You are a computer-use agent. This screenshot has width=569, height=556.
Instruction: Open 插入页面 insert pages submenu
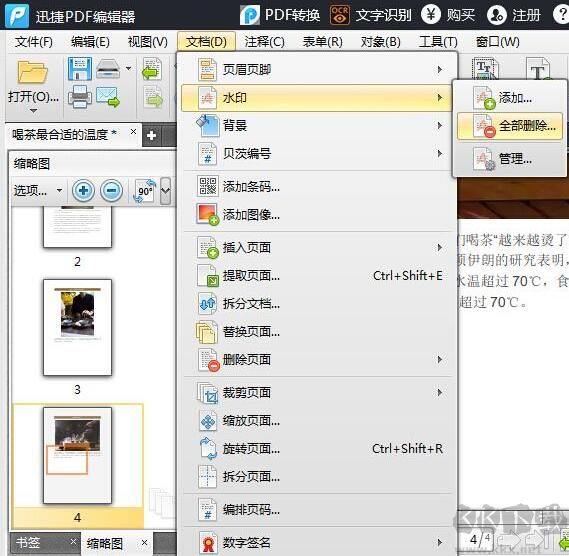point(315,248)
